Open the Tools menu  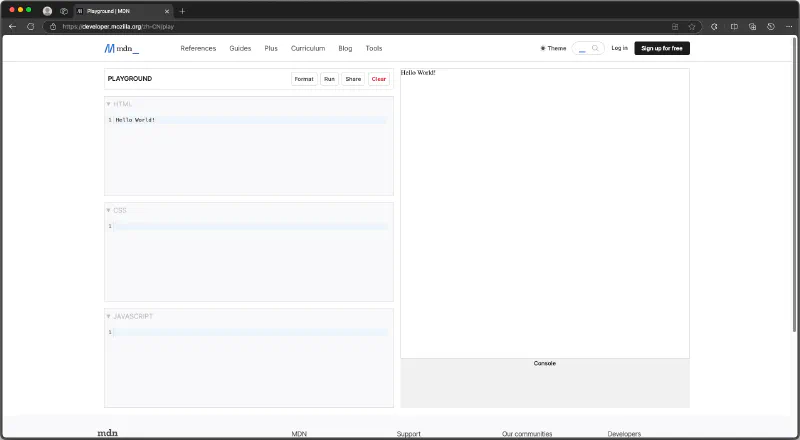tap(374, 48)
